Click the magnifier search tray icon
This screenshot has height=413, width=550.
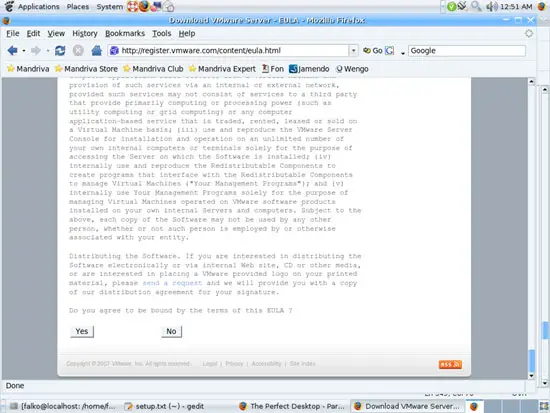[476, 6]
